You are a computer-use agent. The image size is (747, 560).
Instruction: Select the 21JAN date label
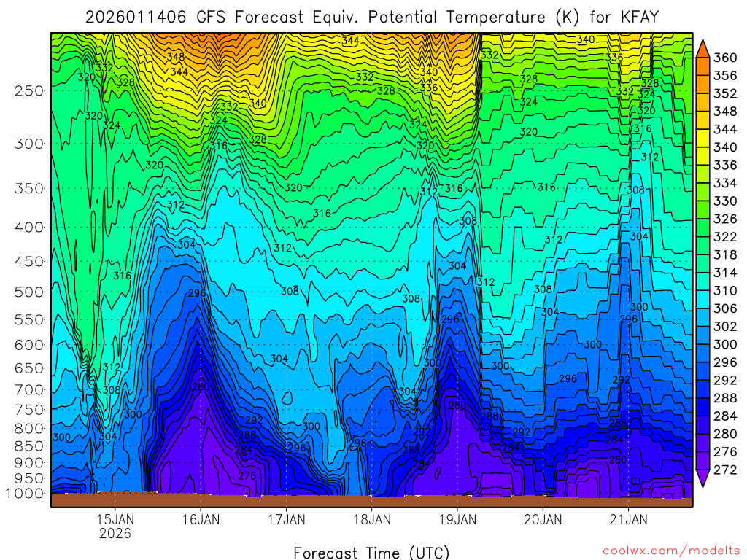click(x=628, y=519)
